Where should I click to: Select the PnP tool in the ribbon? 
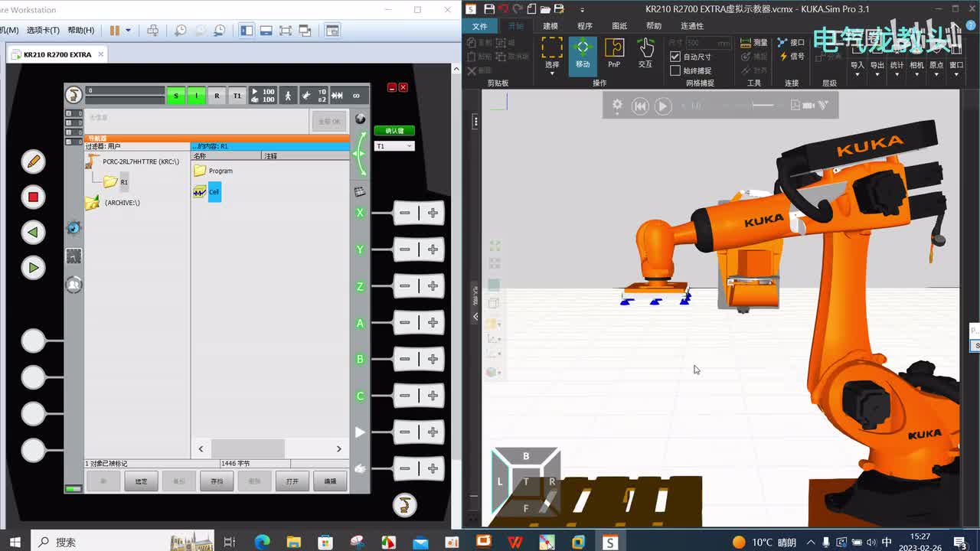pos(614,53)
